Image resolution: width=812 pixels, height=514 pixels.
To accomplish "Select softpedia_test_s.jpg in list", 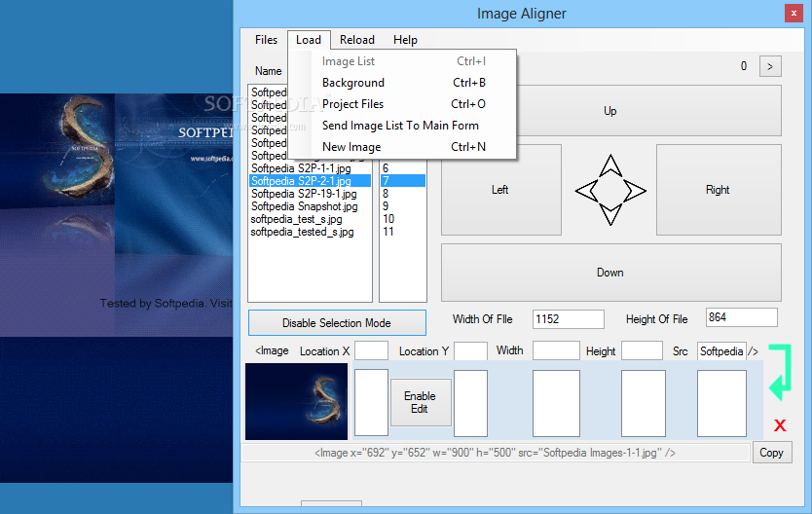I will pyautogui.click(x=310, y=219).
